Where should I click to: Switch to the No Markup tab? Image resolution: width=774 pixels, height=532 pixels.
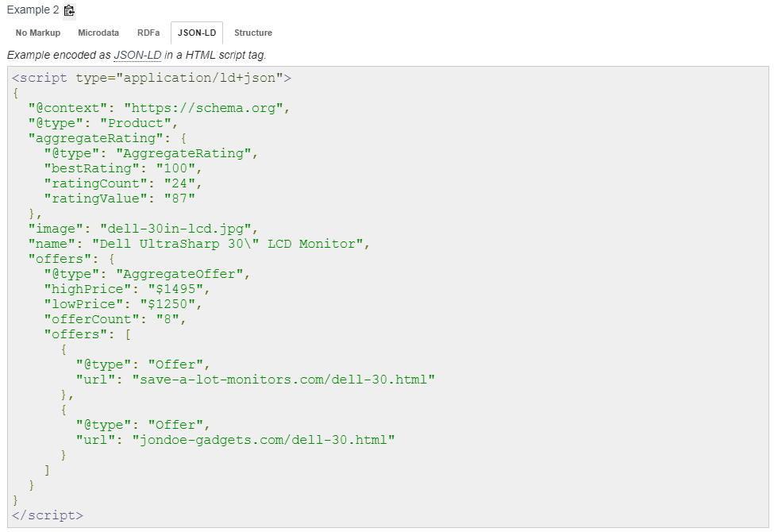pos(38,33)
